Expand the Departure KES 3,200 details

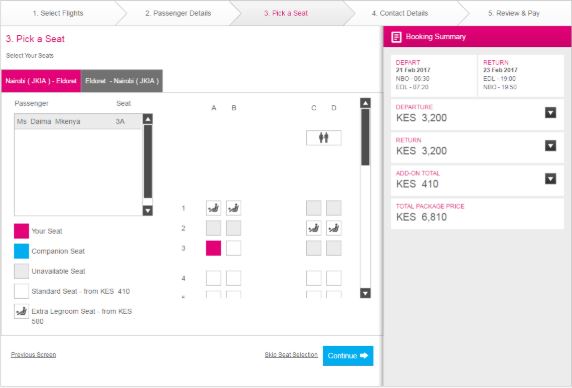point(550,113)
